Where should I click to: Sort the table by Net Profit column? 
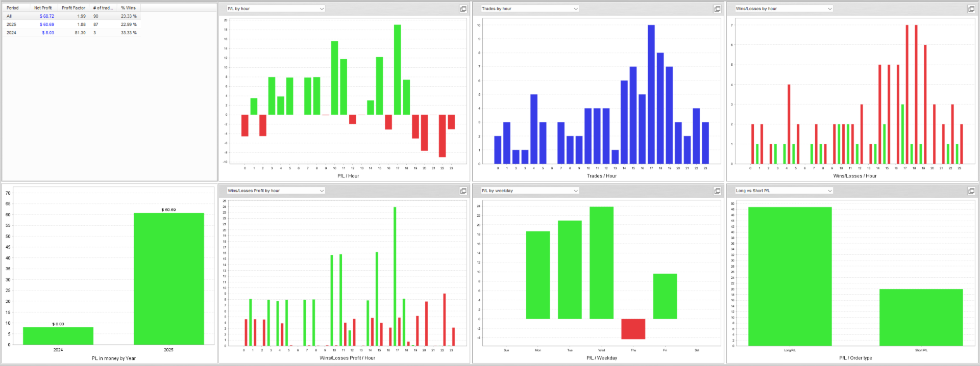(43, 8)
